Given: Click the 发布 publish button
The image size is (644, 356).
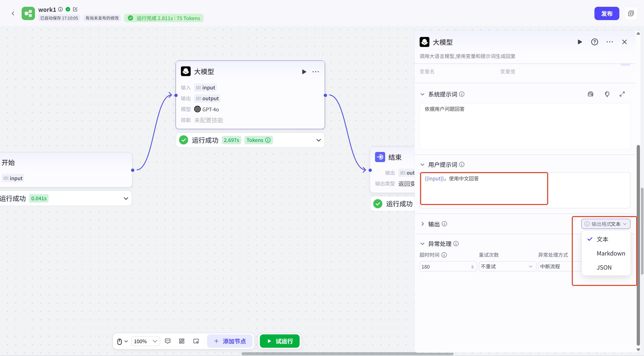Looking at the screenshot, I should (x=607, y=14).
